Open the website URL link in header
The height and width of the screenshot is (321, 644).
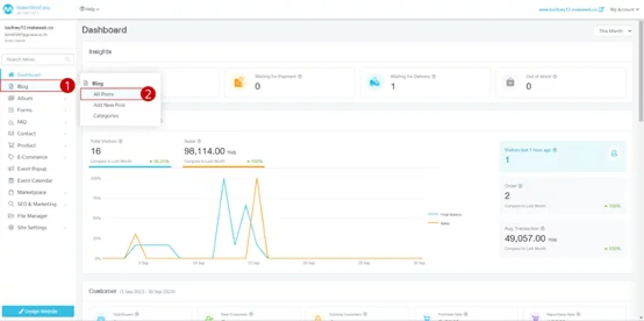571,9
